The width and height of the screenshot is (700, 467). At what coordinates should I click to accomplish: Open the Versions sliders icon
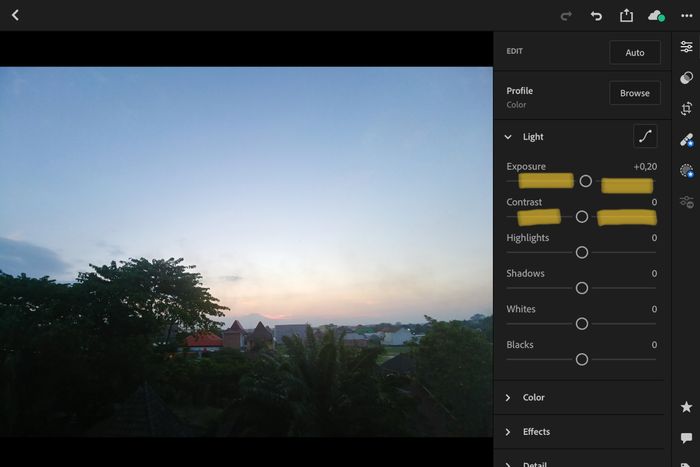687,202
